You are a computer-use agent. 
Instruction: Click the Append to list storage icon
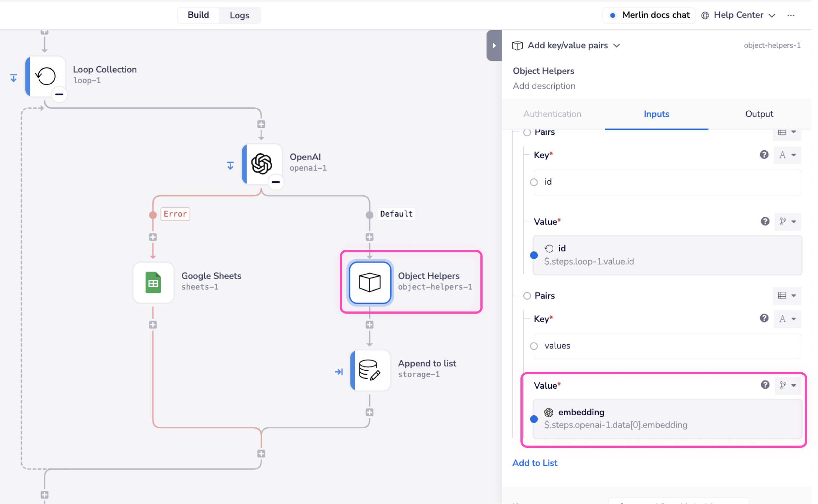[370, 370]
